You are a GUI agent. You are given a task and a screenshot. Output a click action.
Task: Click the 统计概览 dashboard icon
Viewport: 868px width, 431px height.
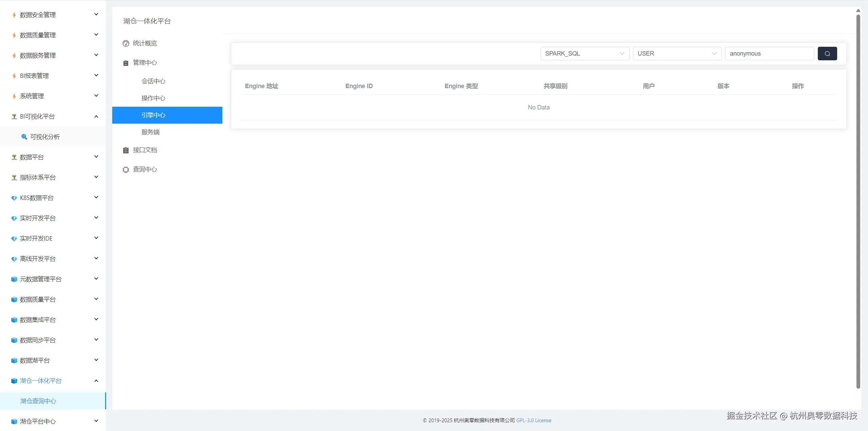tap(126, 43)
